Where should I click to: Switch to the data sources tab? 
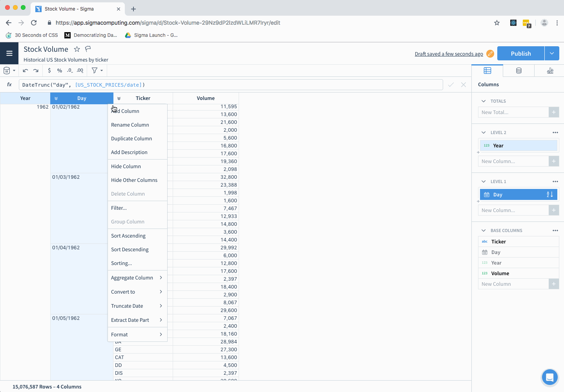519,71
